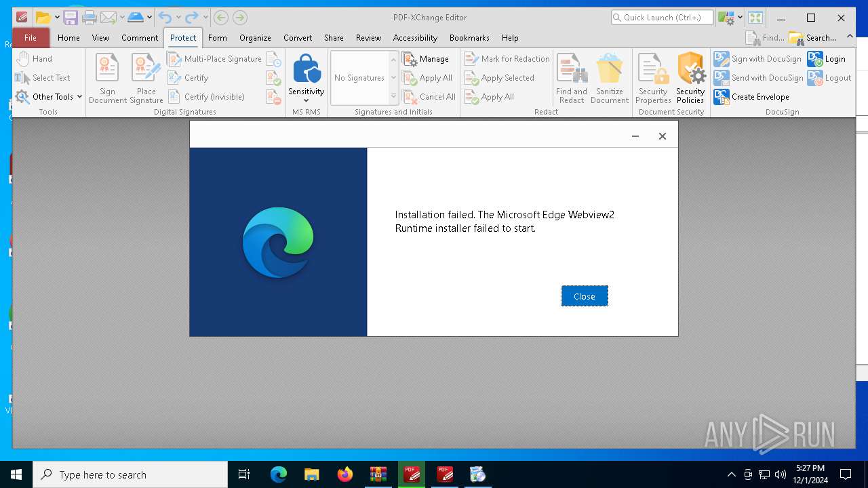
Task: Click the timestamp document icon with clock
Action: 274,59
